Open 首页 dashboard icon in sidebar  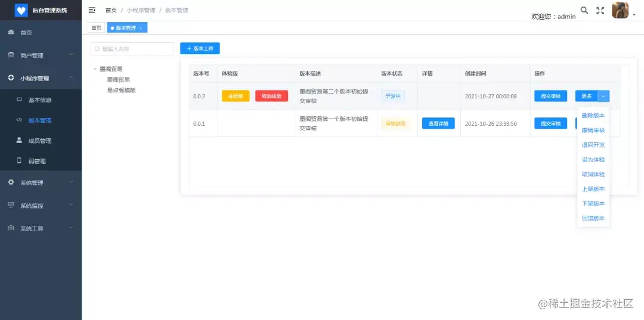click(x=11, y=32)
